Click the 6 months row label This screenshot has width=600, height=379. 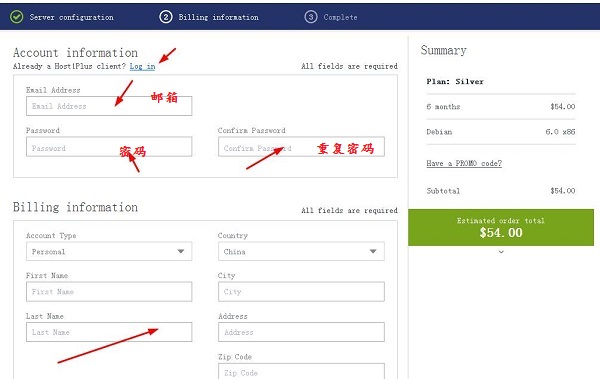click(443, 107)
